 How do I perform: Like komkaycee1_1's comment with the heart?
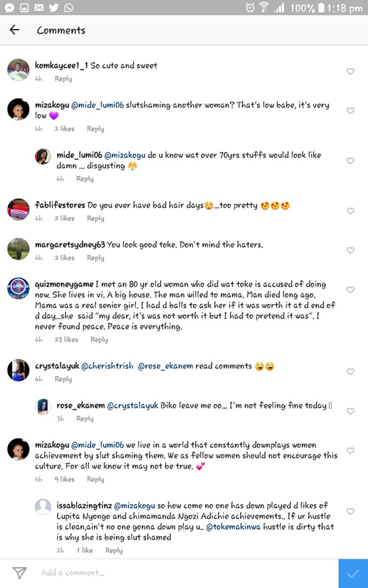(351, 72)
